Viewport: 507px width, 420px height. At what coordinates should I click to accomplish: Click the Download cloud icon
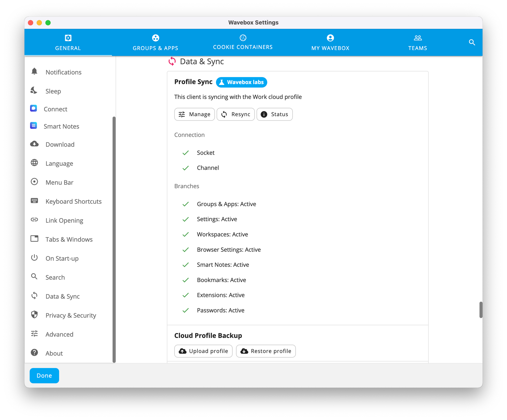point(34,144)
